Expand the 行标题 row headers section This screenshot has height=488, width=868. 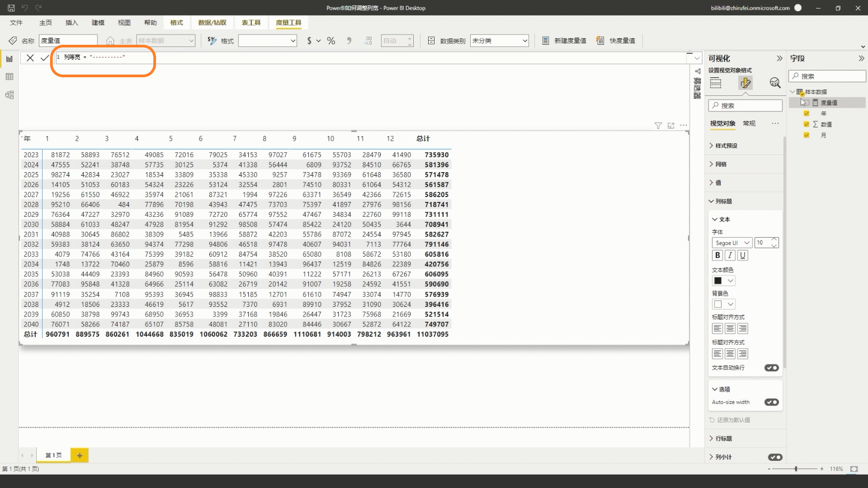720,438
